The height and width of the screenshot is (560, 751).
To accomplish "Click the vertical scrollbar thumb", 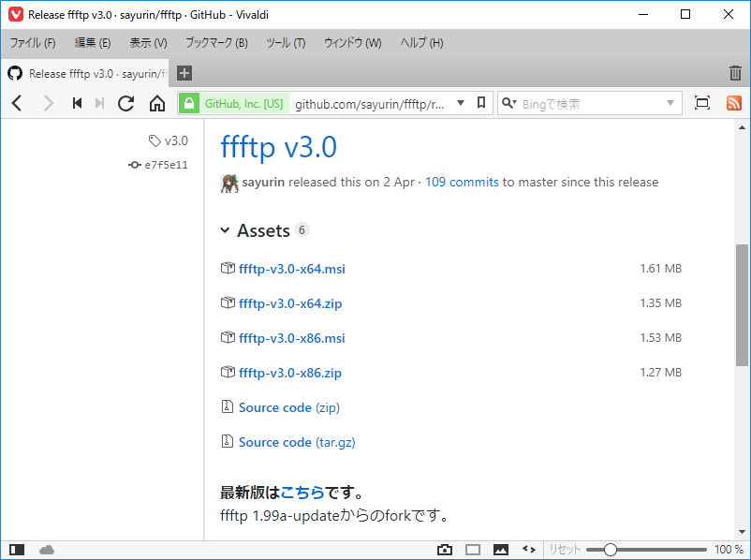I will point(742,305).
